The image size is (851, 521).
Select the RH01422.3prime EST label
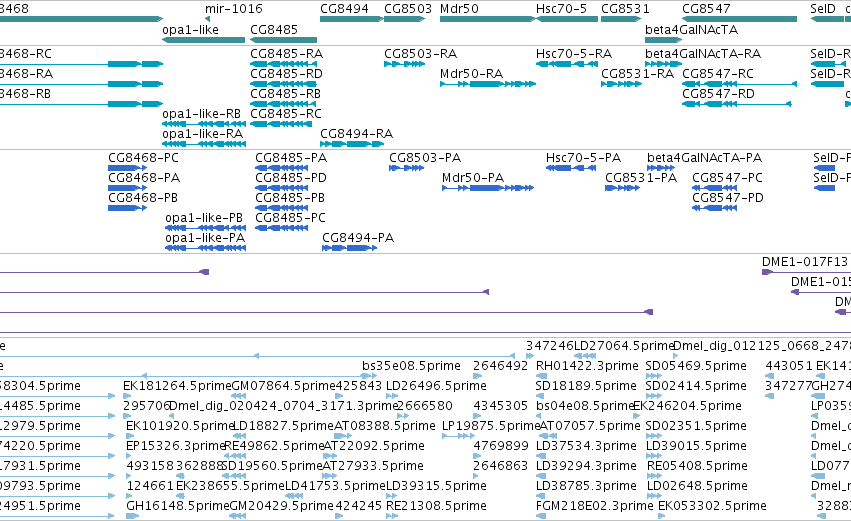point(587,366)
